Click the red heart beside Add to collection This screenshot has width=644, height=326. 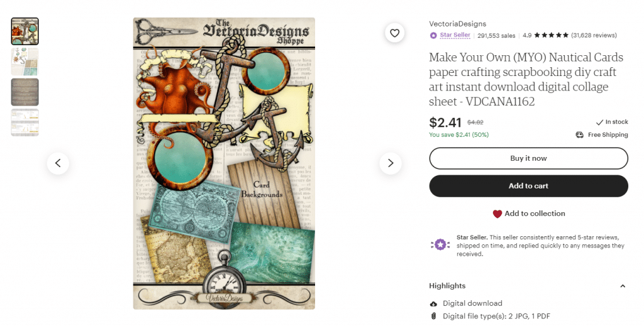point(497,214)
